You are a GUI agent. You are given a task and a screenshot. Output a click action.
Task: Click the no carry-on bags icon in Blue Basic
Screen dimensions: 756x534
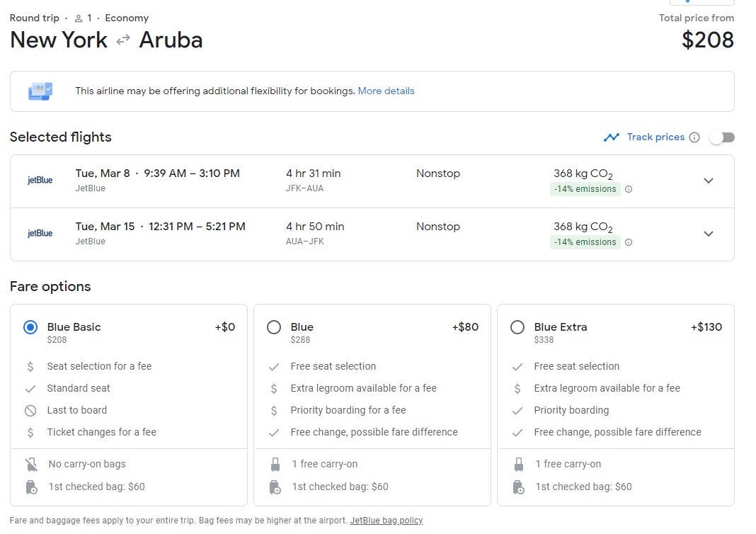click(x=30, y=465)
